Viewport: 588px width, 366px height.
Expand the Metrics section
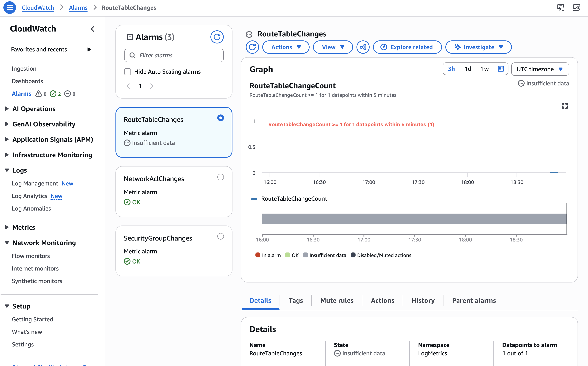click(x=7, y=227)
